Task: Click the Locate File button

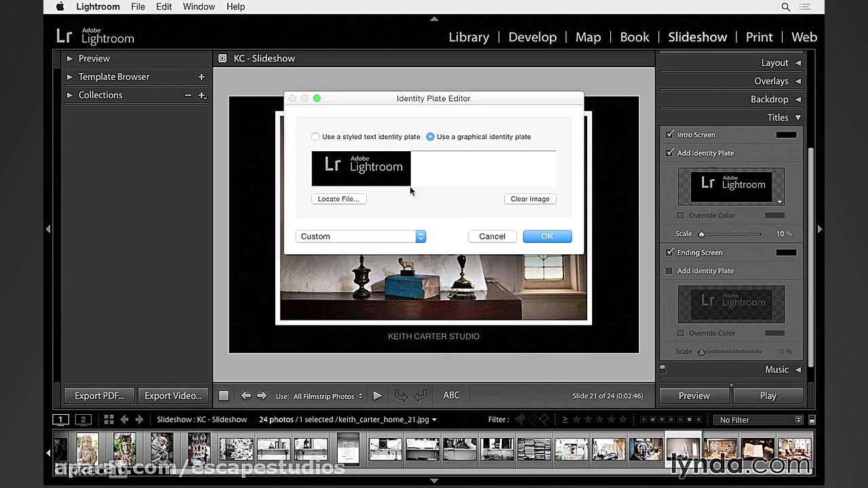Action: click(x=338, y=199)
